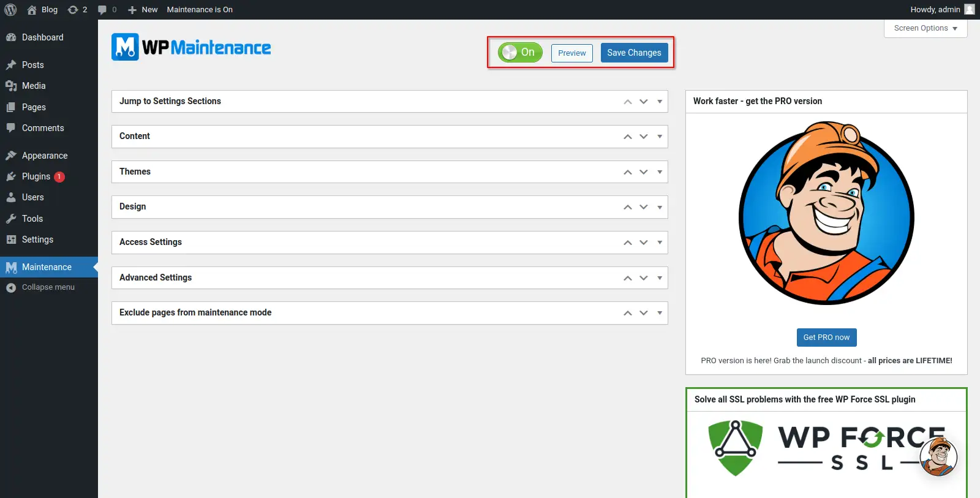Screen dimensions: 980x498
Task: Move Advanced Settings panel up
Action: click(x=628, y=278)
